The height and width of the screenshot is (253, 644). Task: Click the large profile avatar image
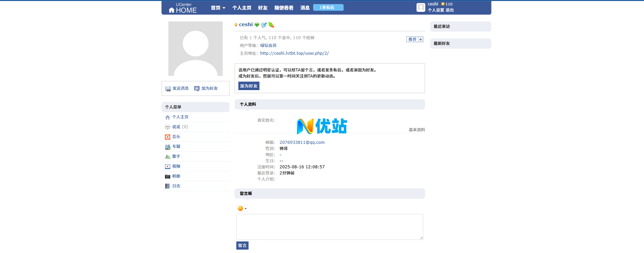tap(196, 49)
